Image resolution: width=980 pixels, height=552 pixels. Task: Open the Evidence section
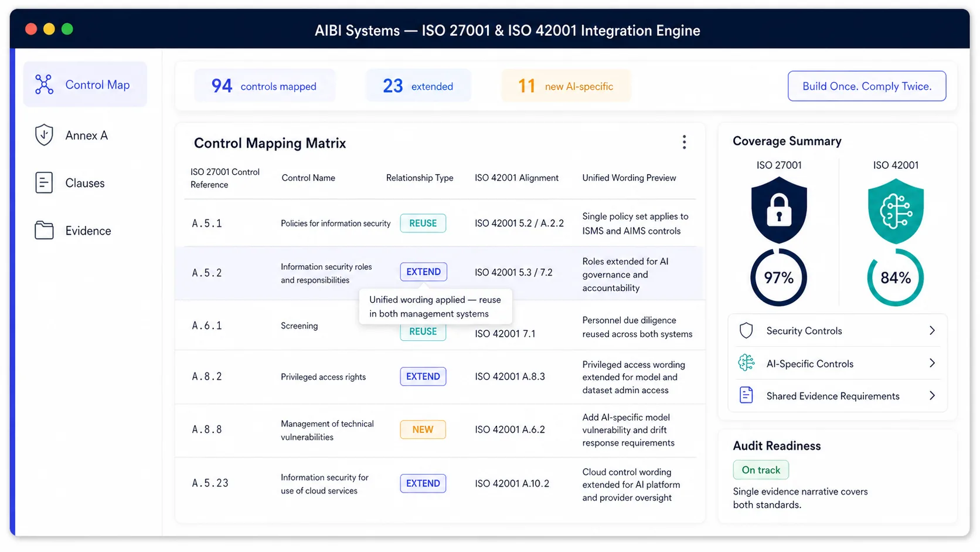[x=85, y=231]
